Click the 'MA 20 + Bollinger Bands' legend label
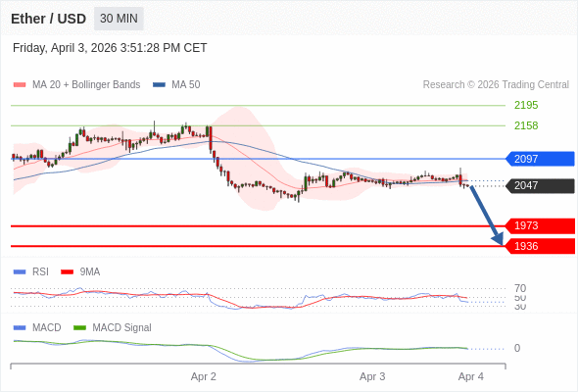 pyautogui.click(x=86, y=85)
